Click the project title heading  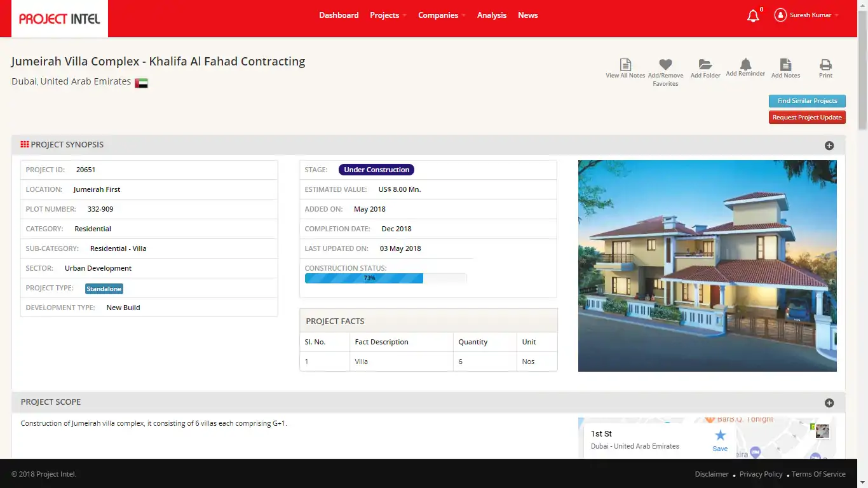[x=158, y=62]
